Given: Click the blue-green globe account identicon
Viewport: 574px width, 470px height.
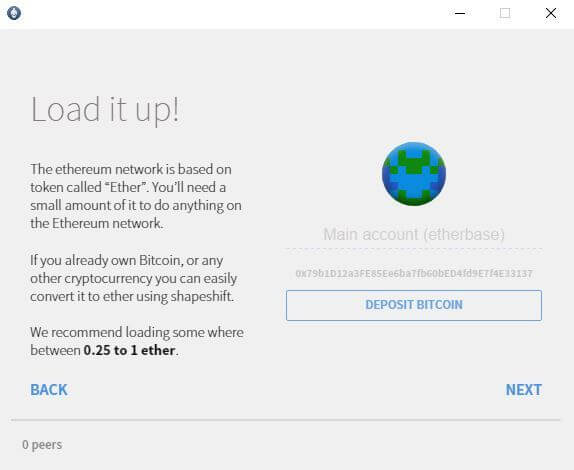Looking at the screenshot, I should tap(414, 174).
